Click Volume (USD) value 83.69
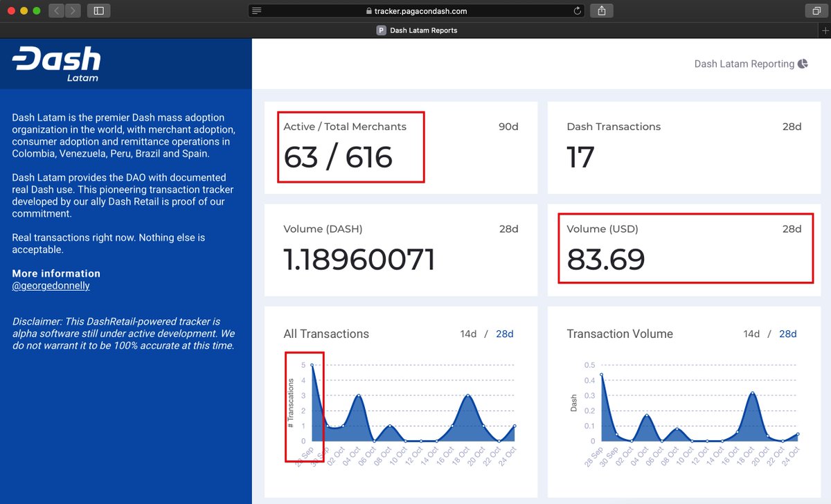The height and width of the screenshot is (504, 831). [606, 260]
